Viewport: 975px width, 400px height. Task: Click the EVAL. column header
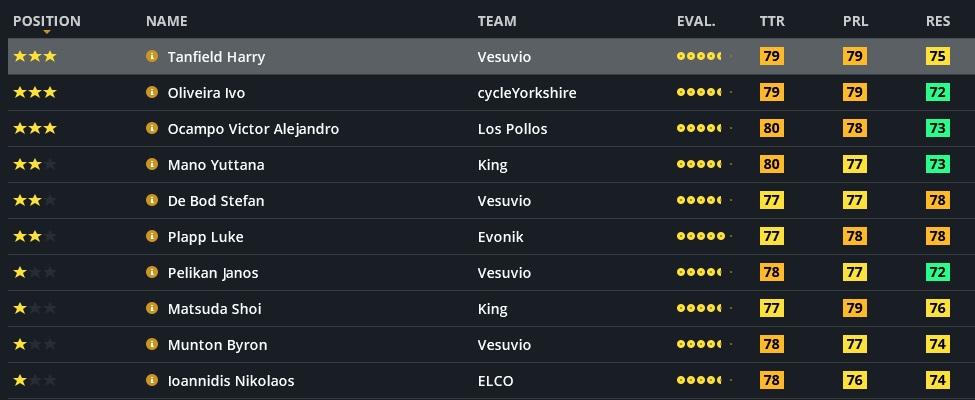point(696,21)
